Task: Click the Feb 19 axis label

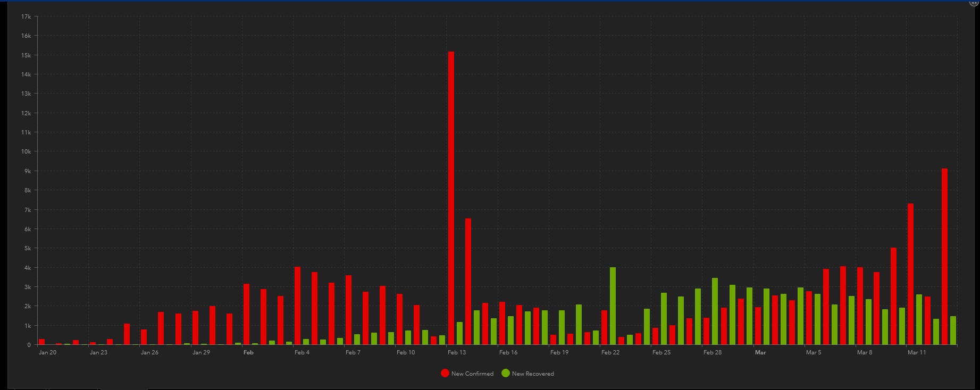Action: click(x=559, y=352)
